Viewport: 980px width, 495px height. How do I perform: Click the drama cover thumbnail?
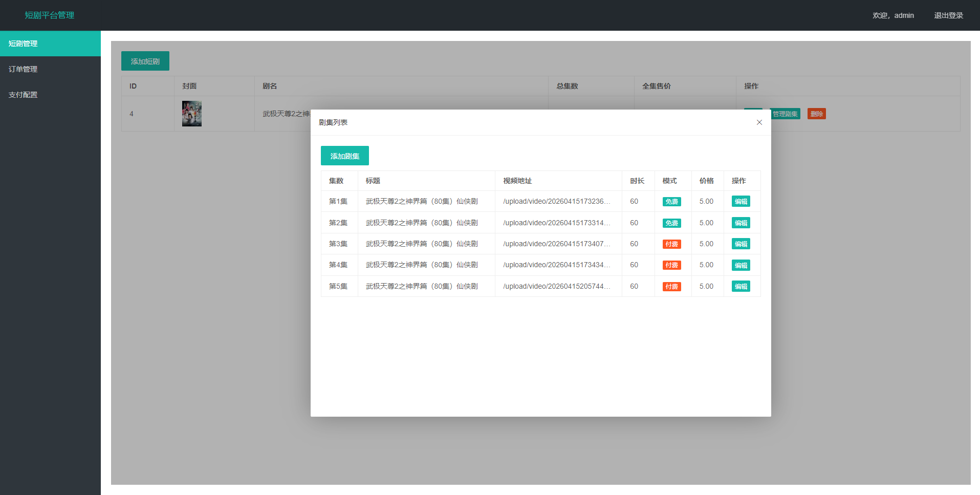192,114
